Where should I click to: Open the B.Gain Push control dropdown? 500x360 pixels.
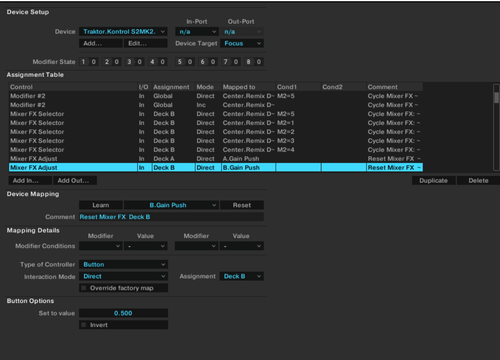pos(171,205)
